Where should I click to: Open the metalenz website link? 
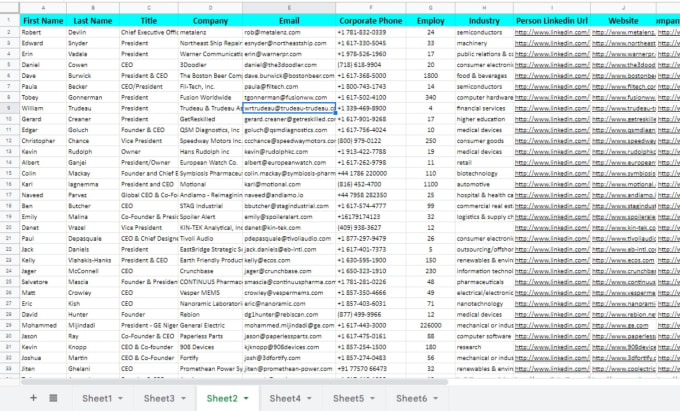tap(624, 32)
